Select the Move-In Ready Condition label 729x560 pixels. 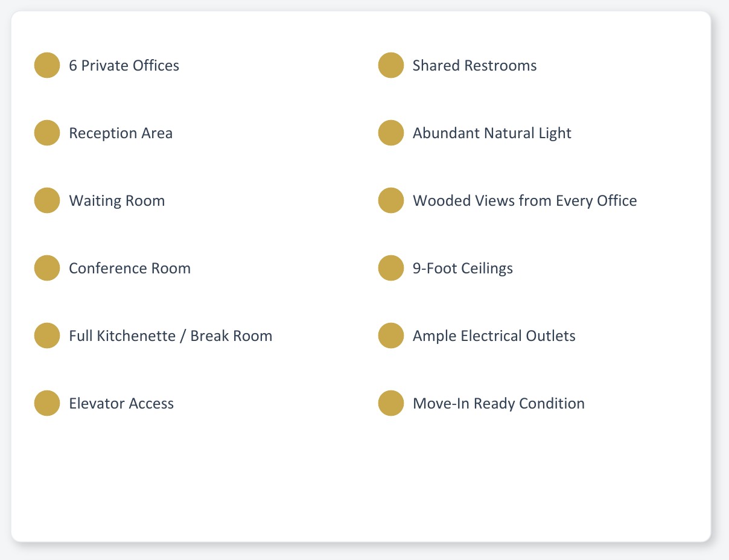[499, 403]
